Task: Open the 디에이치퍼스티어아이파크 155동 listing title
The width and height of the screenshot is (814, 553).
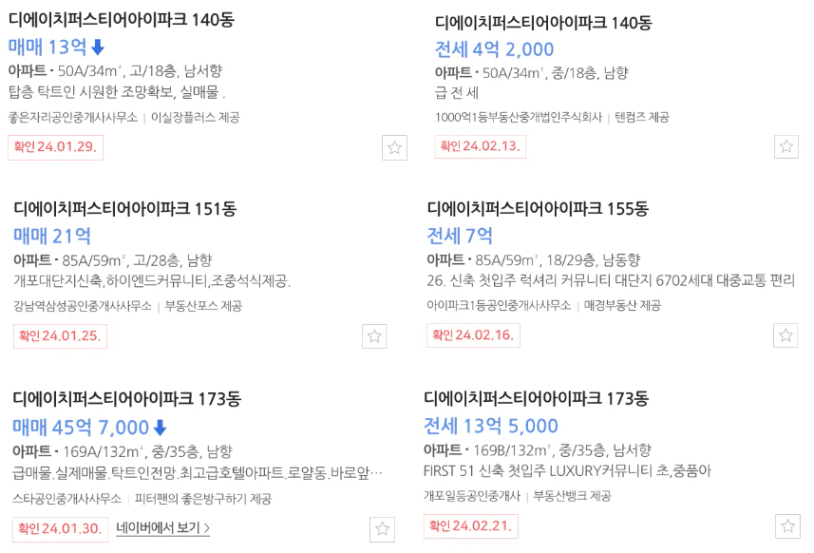Action: [x=538, y=209]
